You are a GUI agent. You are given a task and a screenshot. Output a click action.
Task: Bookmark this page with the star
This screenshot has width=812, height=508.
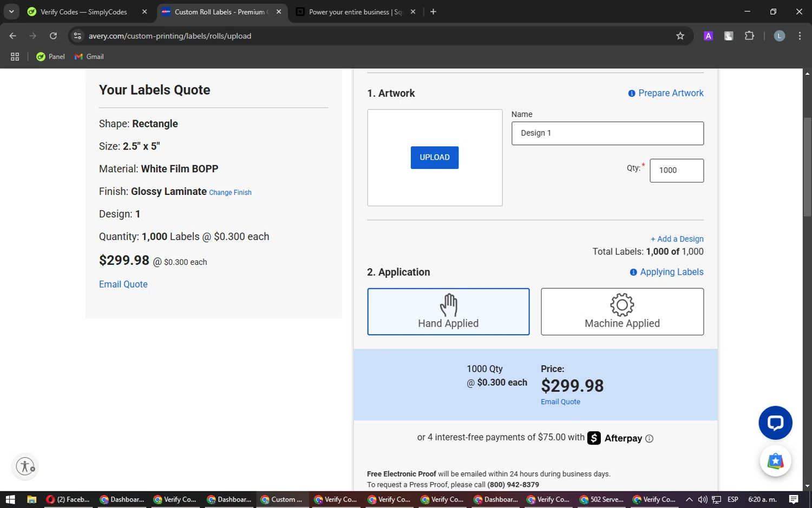[680, 36]
